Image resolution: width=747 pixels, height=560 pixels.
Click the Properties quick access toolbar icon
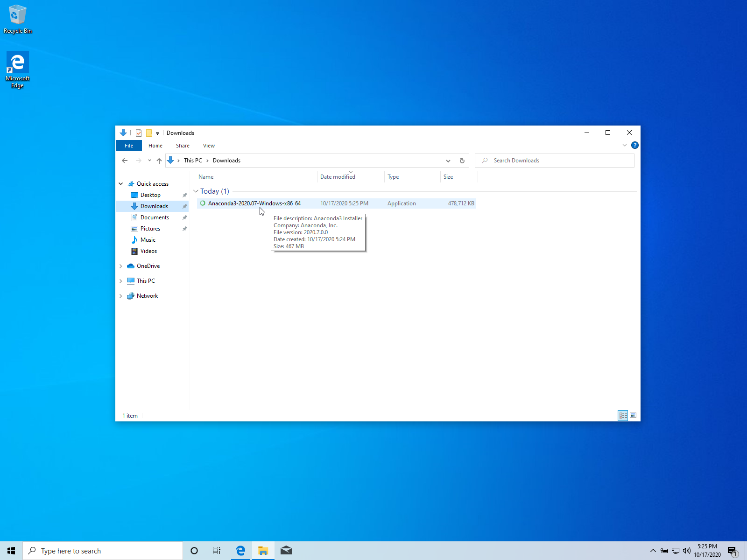(x=139, y=133)
